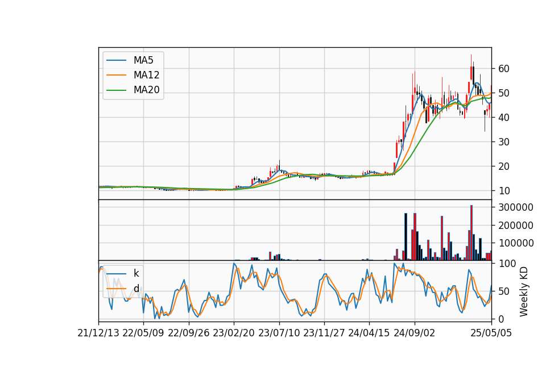The width and height of the screenshot is (546, 392).
Task: Click the k legend entry
Action: click(123, 273)
